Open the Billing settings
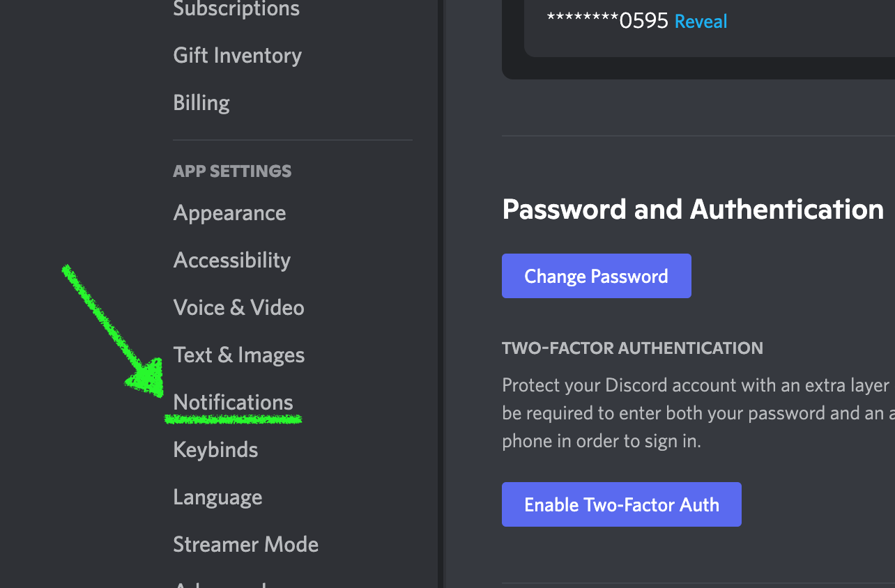 201,103
